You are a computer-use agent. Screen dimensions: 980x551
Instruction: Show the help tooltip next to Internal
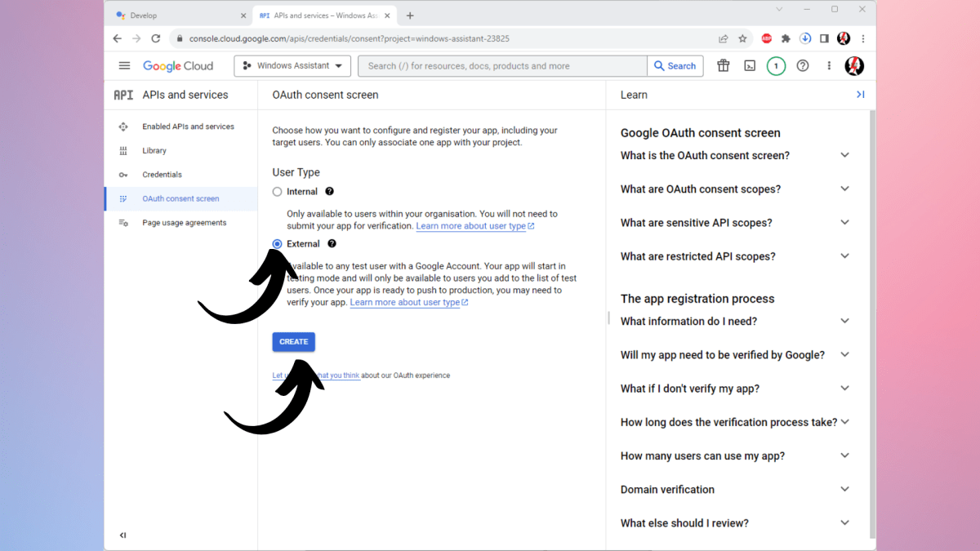click(330, 191)
